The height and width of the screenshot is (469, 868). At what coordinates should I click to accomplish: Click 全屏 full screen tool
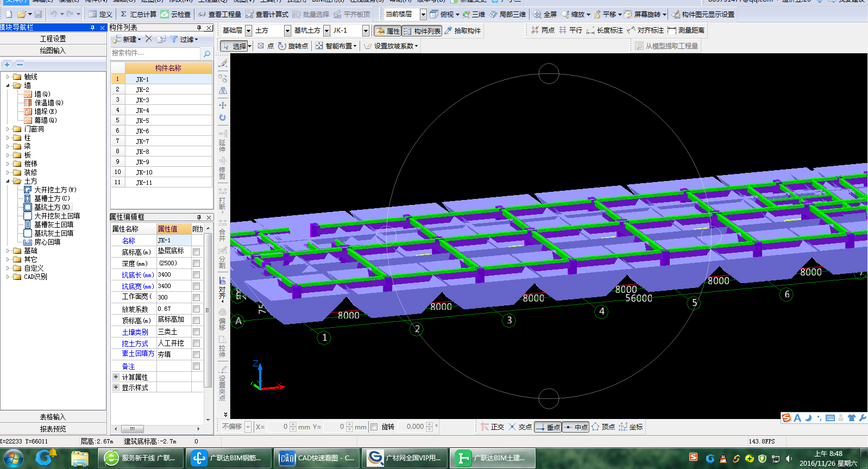pyautogui.click(x=545, y=14)
